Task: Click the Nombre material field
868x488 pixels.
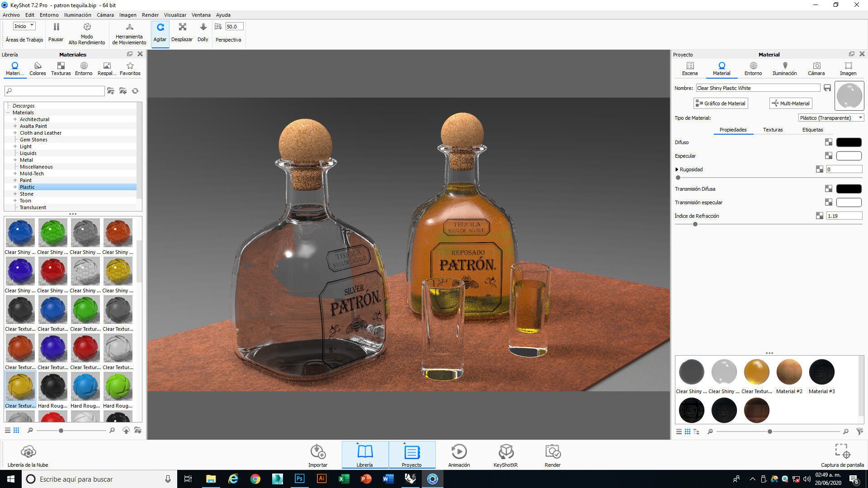Action: 758,88
